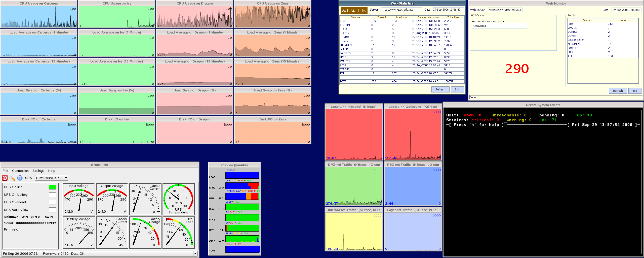
Task: Toggle the UPS Battery low indicator box
Action: pyautogui.click(x=52, y=210)
